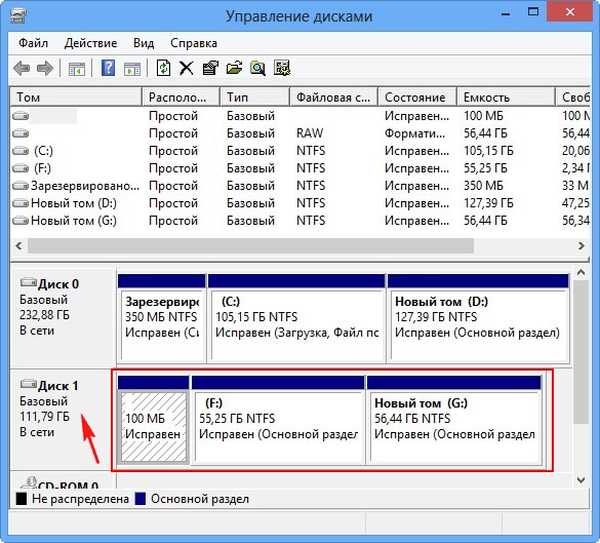Click the magnifier search icon in the toolbar
This screenshot has width=600, height=543.
coord(258,68)
